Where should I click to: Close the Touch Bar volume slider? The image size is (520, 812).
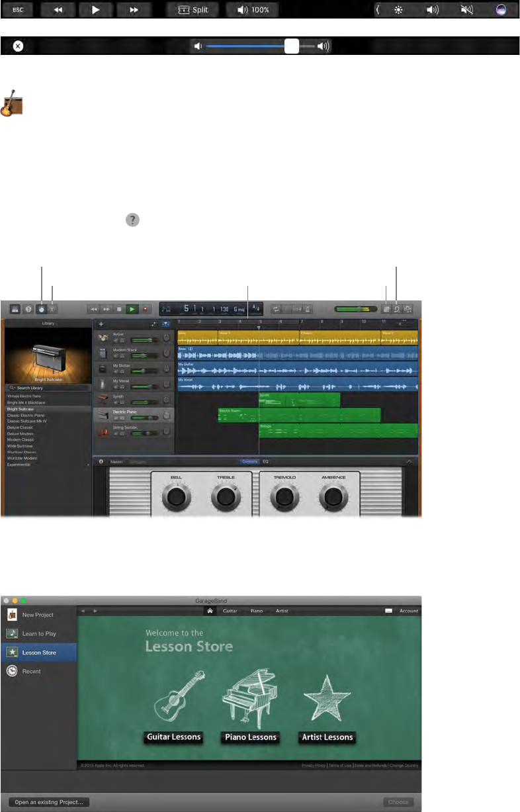click(19, 46)
